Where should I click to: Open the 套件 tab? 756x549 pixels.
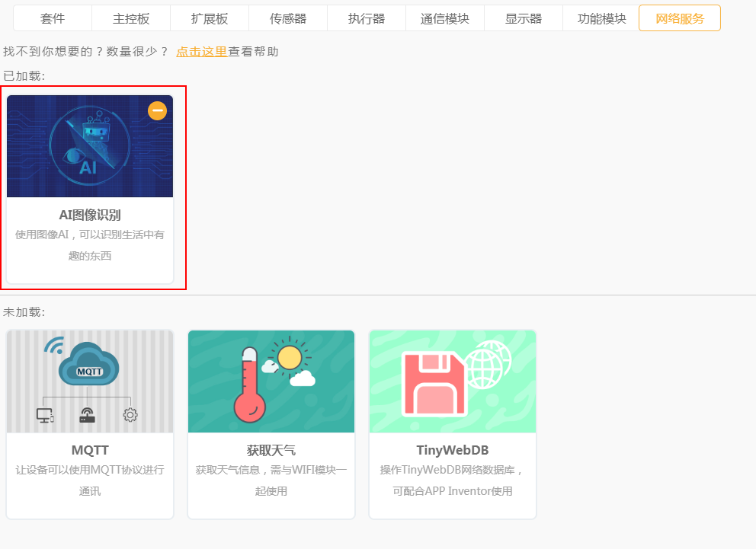[x=53, y=18]
